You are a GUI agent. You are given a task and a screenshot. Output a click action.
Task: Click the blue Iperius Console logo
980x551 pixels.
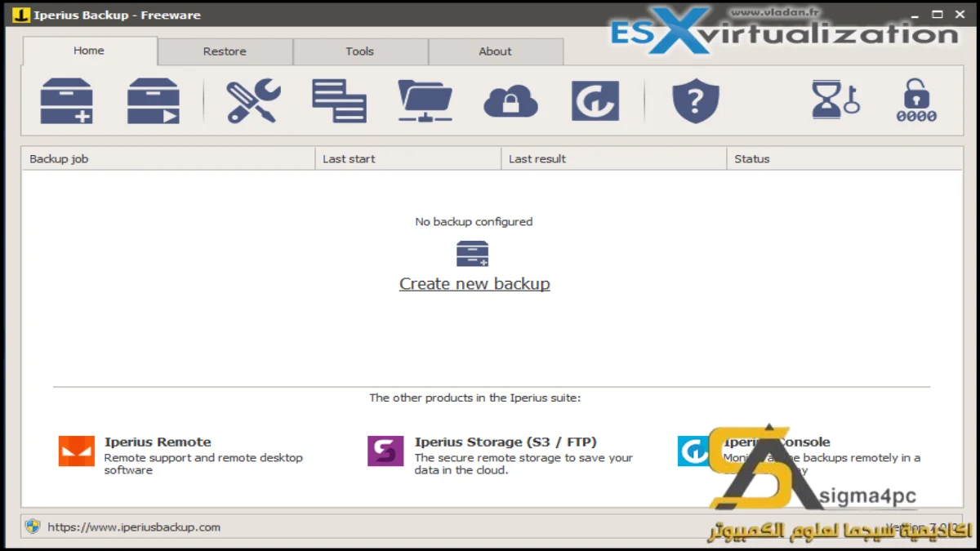(693, 451)
